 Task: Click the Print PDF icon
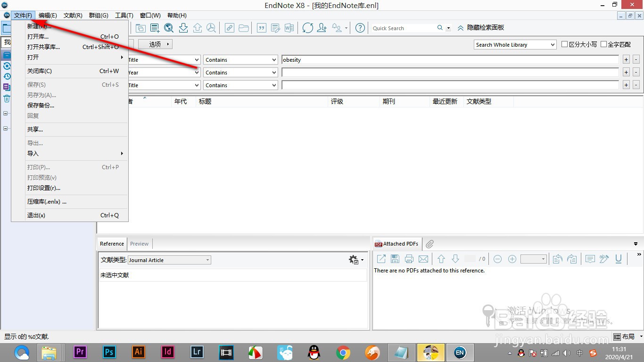tap(409, 259)
